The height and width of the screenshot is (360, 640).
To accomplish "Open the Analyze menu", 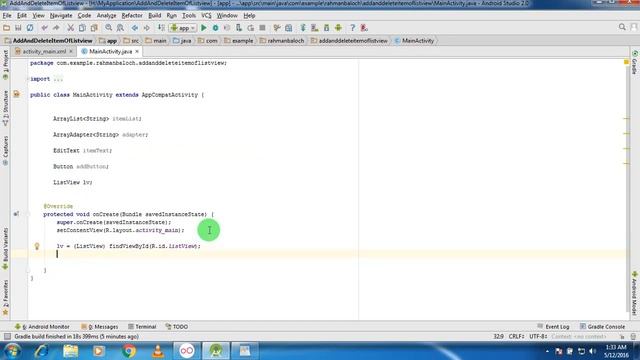I will click(x=107, y=16).
